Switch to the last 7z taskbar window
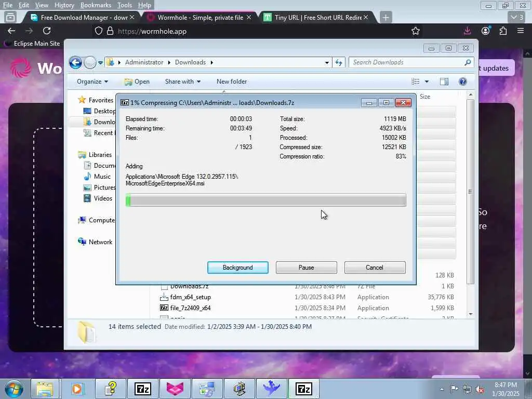This screenshot has height=399, width=532. pos(303,389)
